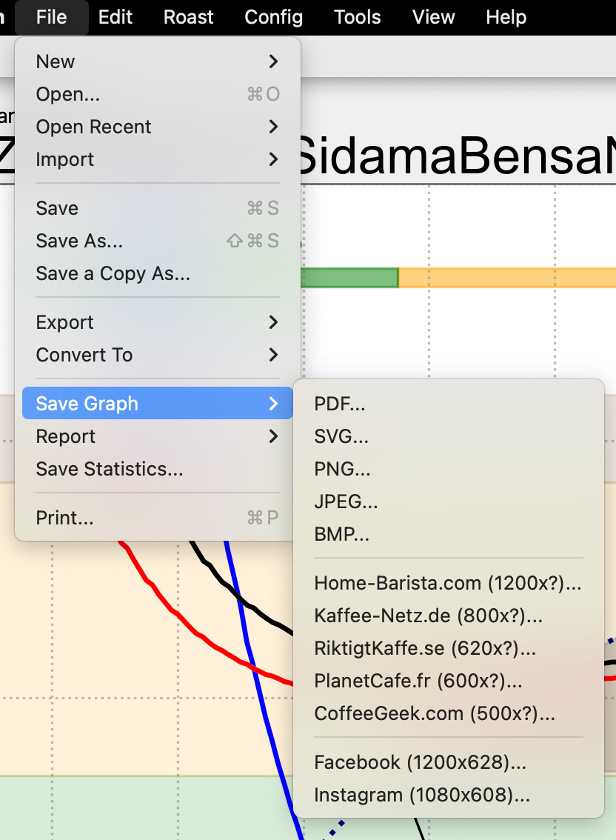Open the Export submenu

click(x=65, y=322)
